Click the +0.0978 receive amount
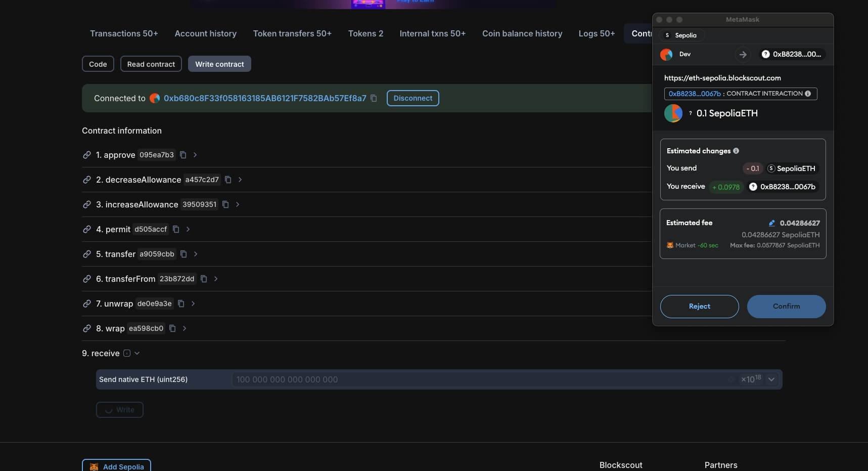 click(x=726, y=187)
